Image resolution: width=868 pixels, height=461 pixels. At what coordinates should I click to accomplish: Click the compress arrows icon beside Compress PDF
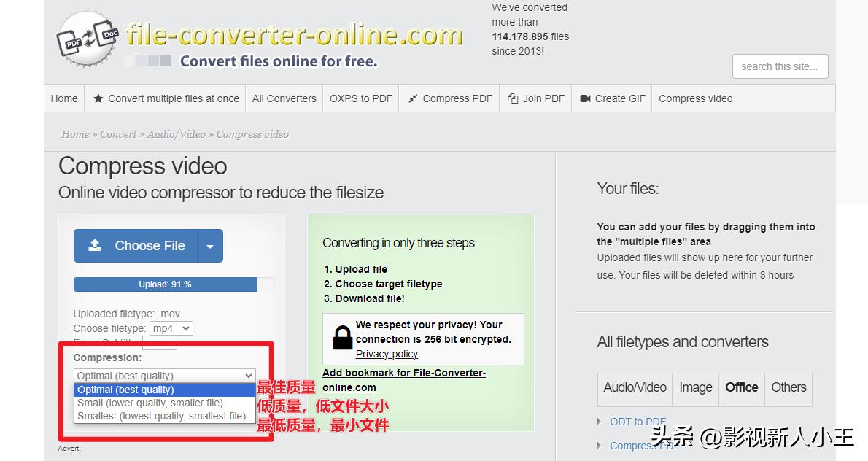pos(413,98)
